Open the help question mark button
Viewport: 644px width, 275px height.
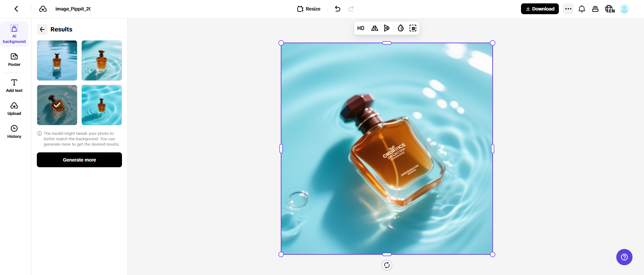(x=624, y=257)
